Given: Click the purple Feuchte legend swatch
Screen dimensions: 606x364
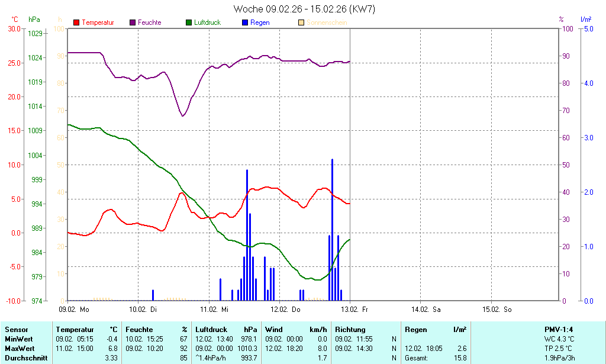Looking at the screenshot, I should pyautogui.click(x=133, y=22).
